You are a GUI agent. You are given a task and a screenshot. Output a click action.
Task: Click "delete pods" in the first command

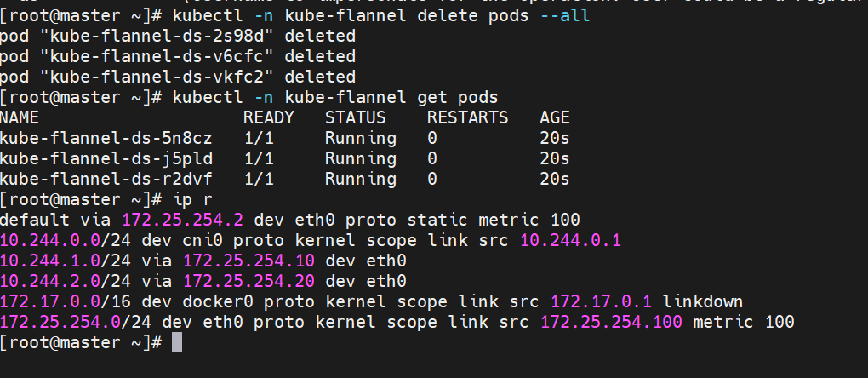(473, 16)
